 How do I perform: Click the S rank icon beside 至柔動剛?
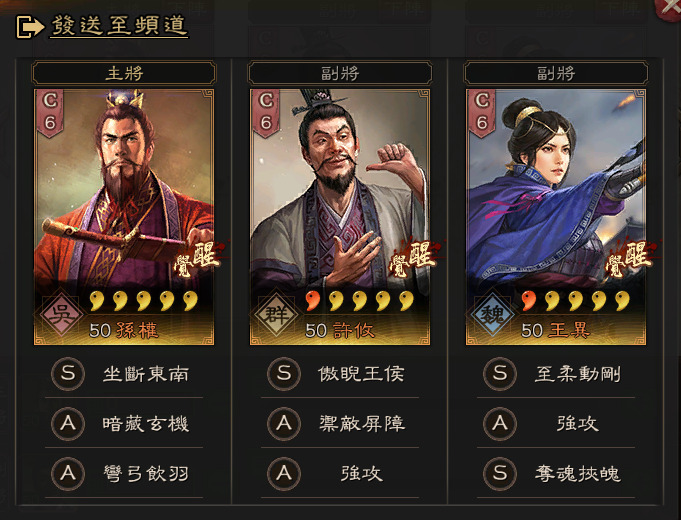click(x=500, y=374)
